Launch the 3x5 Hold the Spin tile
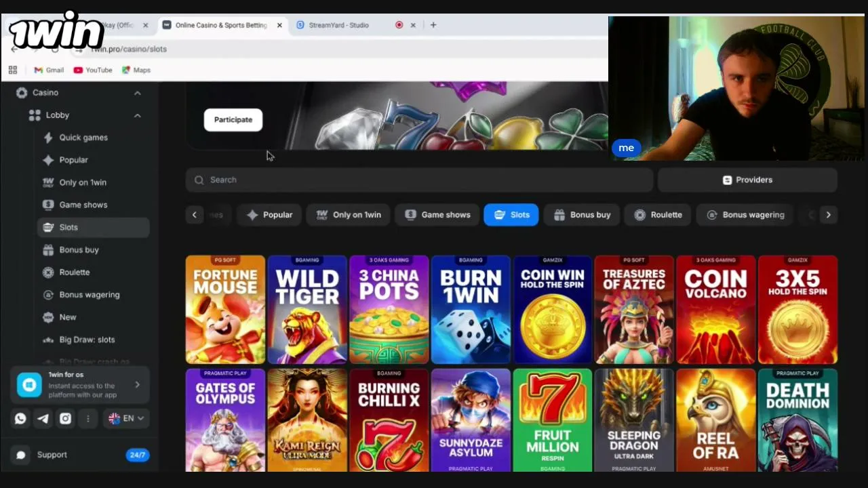Screen dimensions: 868x488 click(798, 310)
